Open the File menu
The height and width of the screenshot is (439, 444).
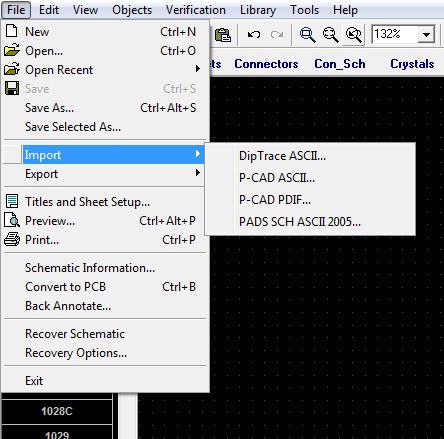16,10
